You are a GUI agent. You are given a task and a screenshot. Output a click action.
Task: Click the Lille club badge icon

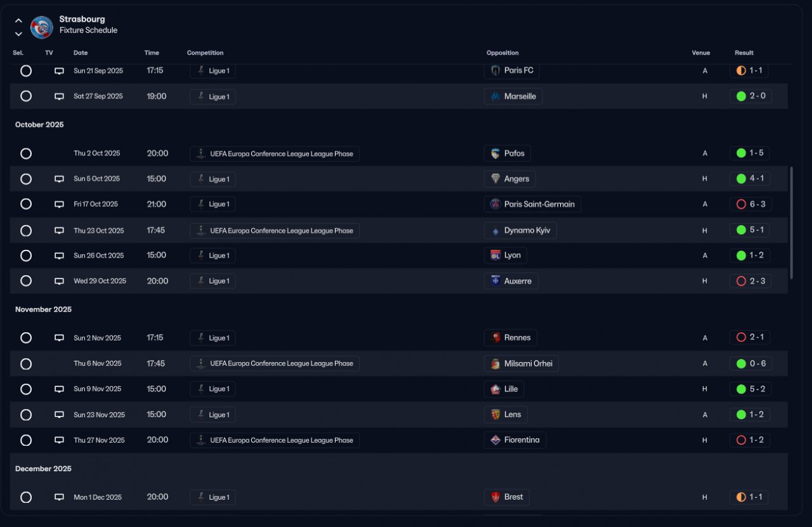[495, 389]
